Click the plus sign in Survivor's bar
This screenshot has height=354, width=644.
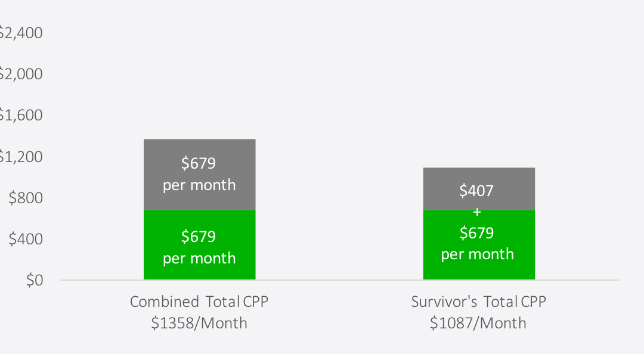tap(477, 212)
